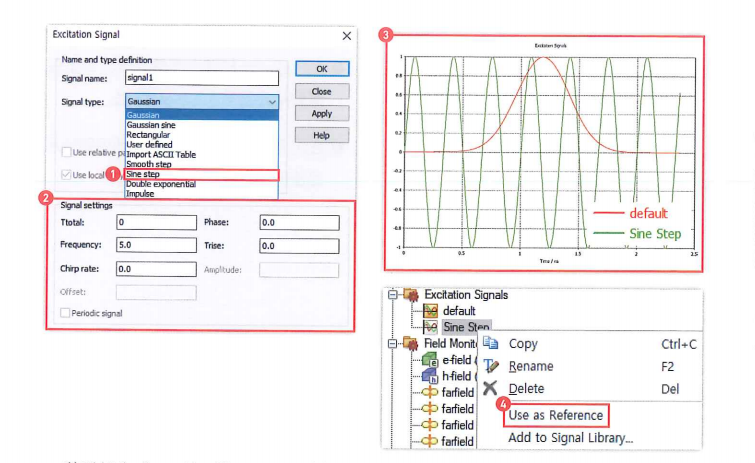
Task: Click the Copy icon in context menu
Action: pos(491,343)
